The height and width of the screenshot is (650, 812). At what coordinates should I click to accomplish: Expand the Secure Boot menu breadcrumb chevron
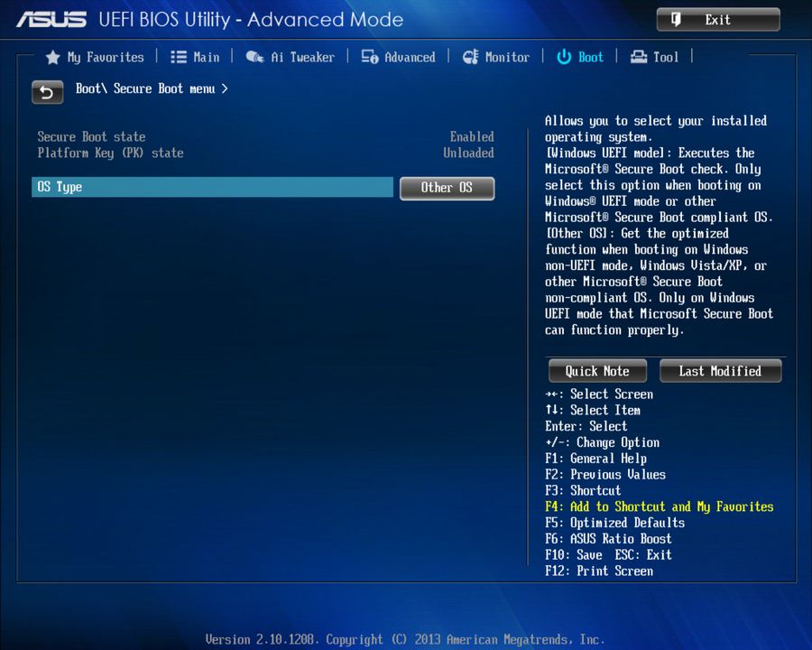click(x=223, y=88)
